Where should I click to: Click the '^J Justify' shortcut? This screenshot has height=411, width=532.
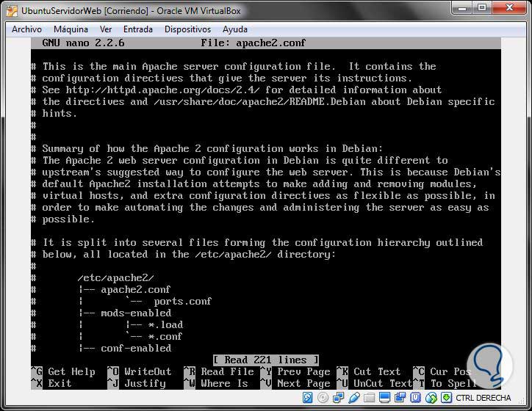click(137, 384)
